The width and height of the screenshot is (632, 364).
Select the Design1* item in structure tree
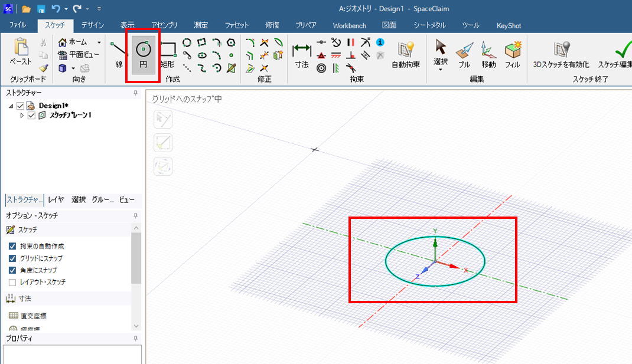click(54, 106)
